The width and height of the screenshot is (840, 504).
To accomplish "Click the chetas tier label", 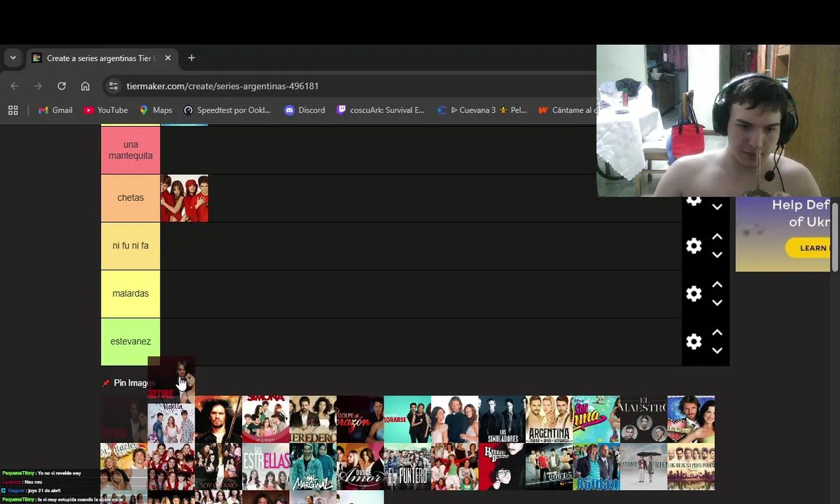I will 130,198.
